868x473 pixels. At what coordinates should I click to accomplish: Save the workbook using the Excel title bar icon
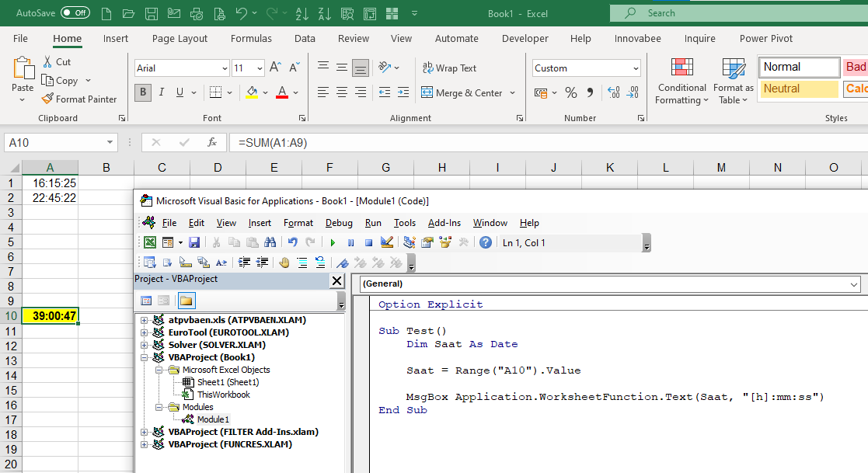pos(151,13)
